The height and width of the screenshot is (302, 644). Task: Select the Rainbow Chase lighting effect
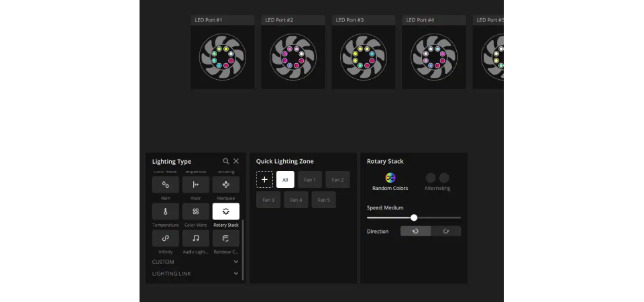225,238
